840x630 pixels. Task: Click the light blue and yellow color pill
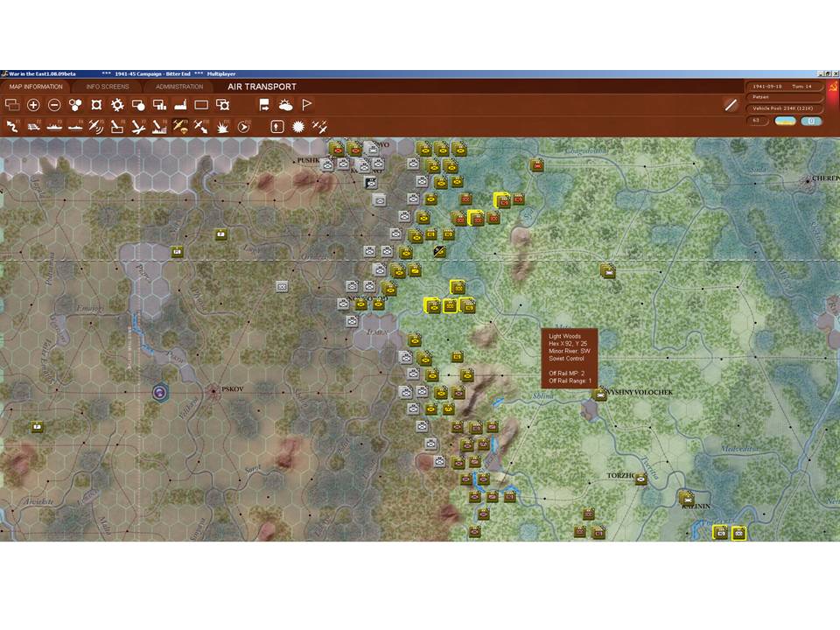tap(786, 121)
